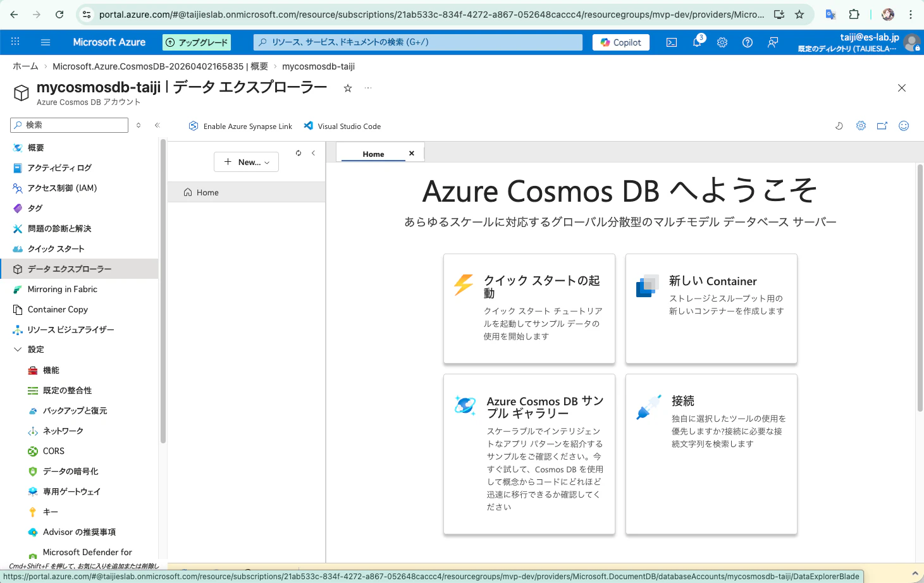The image size is (924, 583).
Task: Open Container Copy
Action: (79, 309)
